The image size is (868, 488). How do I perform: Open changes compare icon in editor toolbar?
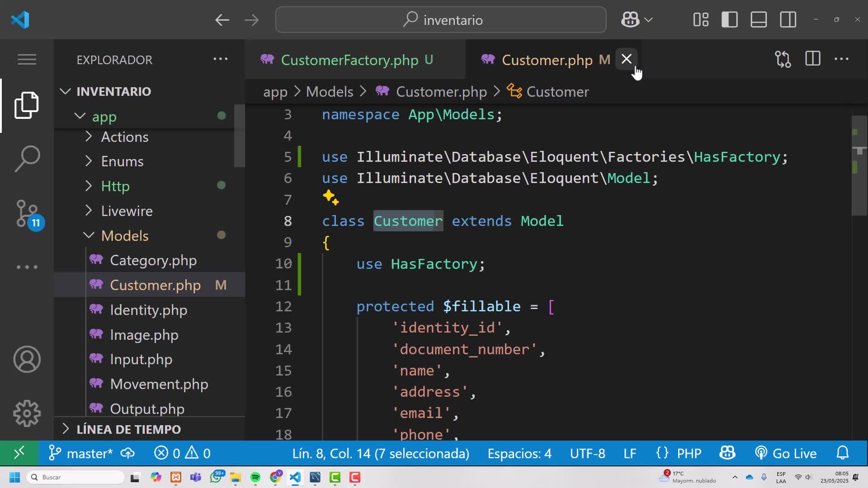point(783,59)
